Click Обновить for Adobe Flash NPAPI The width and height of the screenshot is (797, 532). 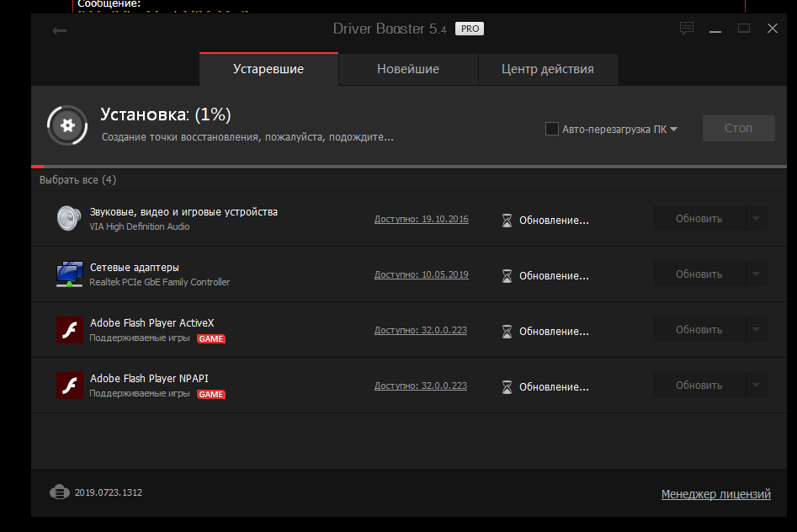pyautogui.click(x=699, y=385)
